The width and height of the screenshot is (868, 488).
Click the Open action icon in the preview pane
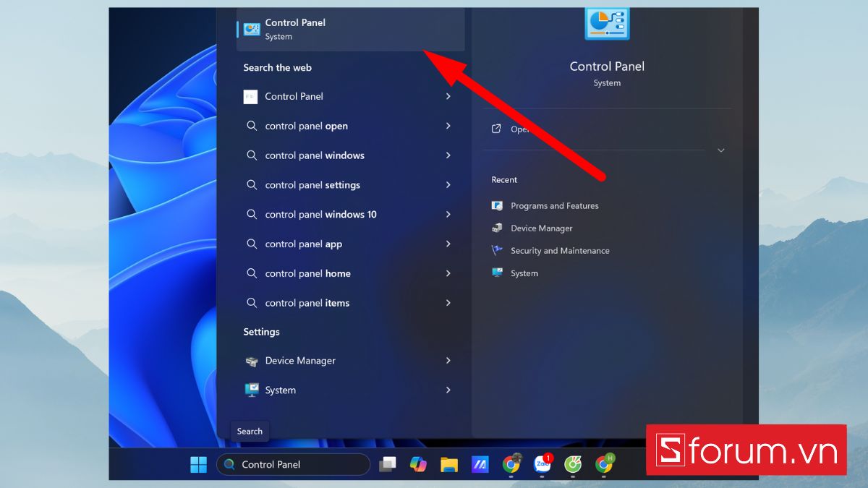click(496, 129)
